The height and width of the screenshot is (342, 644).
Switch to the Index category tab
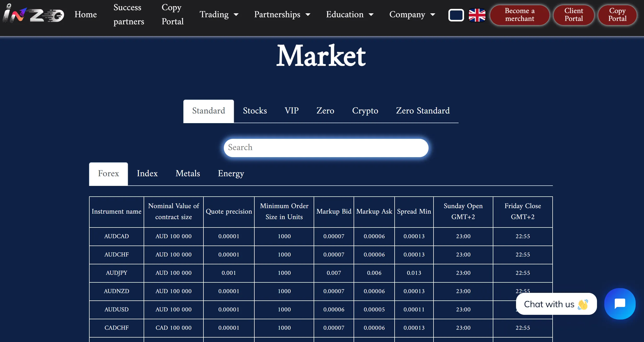147,174
